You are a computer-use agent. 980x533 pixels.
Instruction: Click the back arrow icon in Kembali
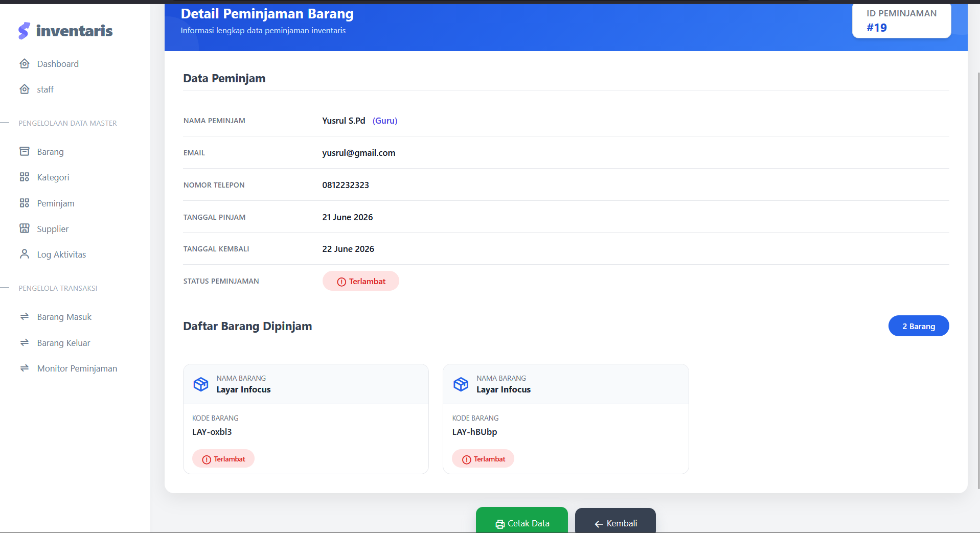tap(599, 524)
